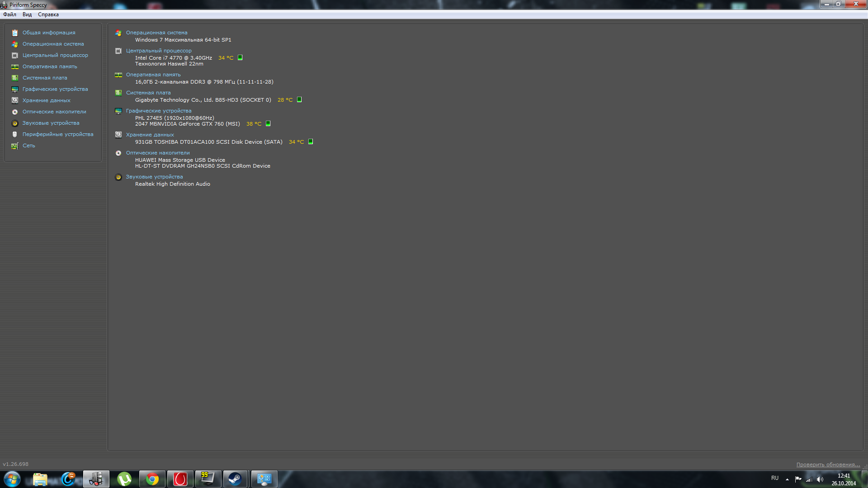868x488 pixels.
Task: Select Общая информация in sidebar
Action: [x=49, y=33]
